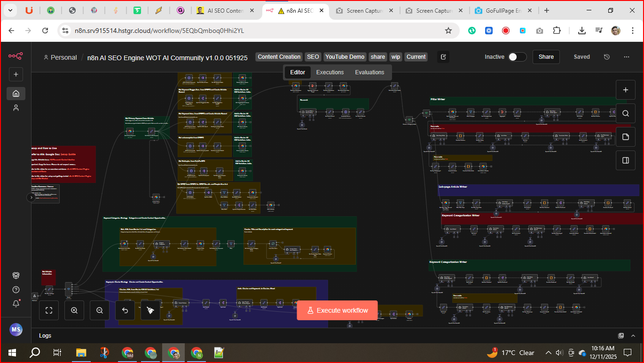Image resolution: width=644 pixels, height=363 pixels.
Task: Open the templates box icon in sidebar
Action: (16, 276)
